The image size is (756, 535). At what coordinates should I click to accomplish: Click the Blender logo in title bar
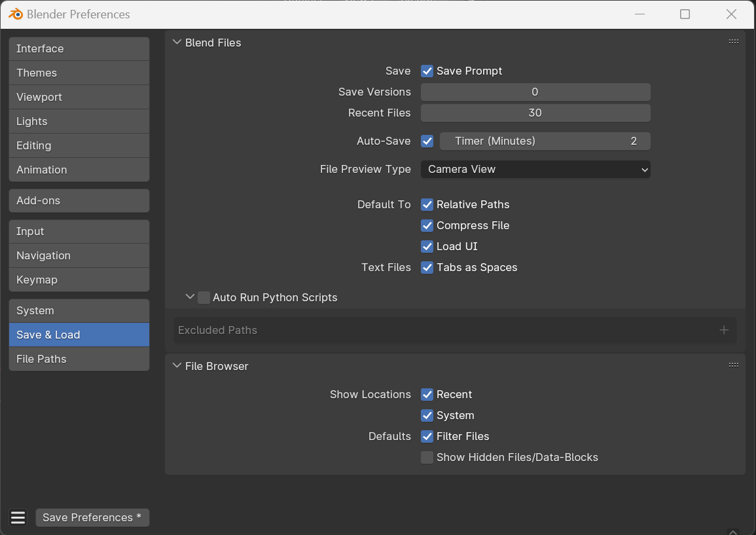[16, 14]
